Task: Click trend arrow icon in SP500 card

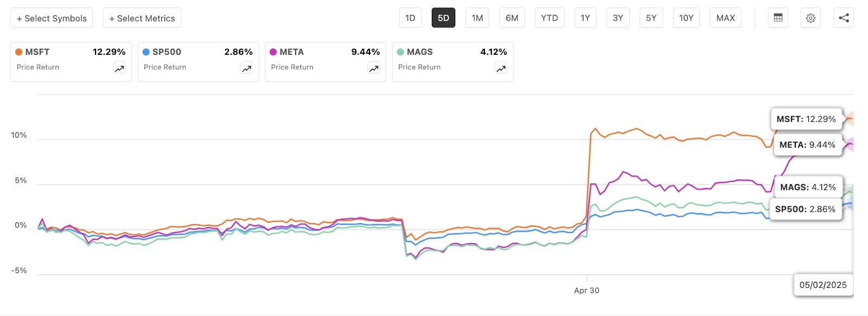Action: (246, 68)
